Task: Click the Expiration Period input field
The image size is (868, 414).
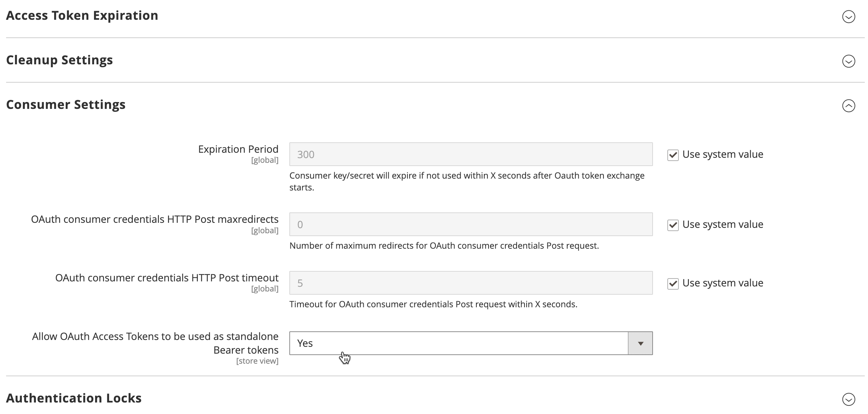Action: [x=471, y=154]
